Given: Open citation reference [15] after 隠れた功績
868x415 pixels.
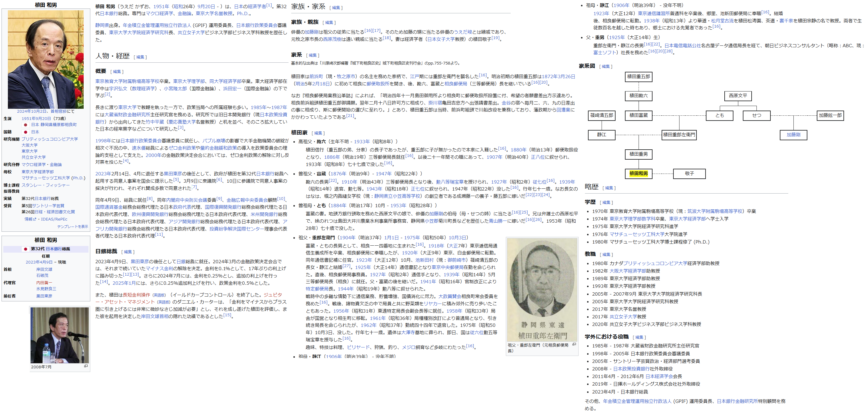Looking at the screenshot, I should click(x=227, y=315).
